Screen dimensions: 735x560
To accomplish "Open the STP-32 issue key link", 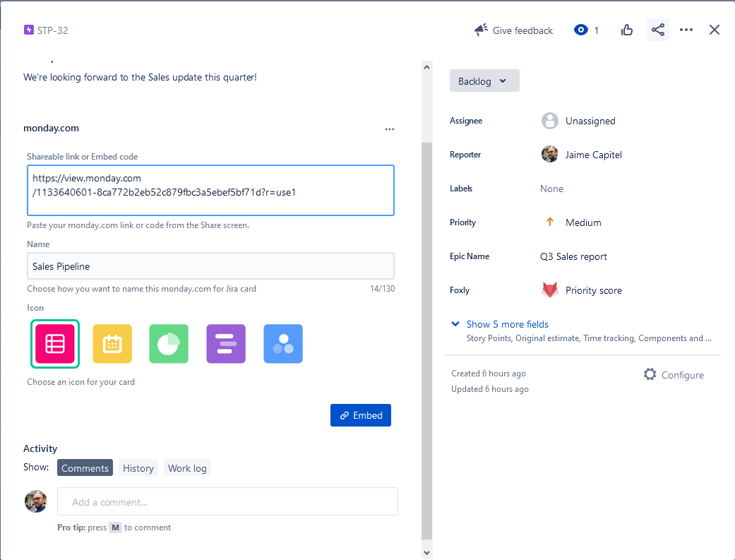I will pyautogui.click(x=52, y=30).
